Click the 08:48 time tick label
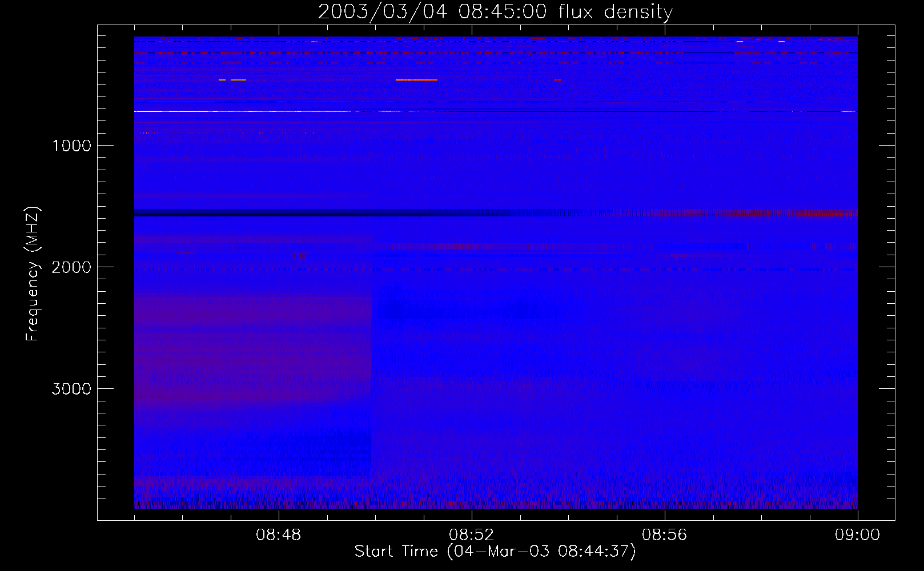The image size is (924, 571). pos(279,535)
